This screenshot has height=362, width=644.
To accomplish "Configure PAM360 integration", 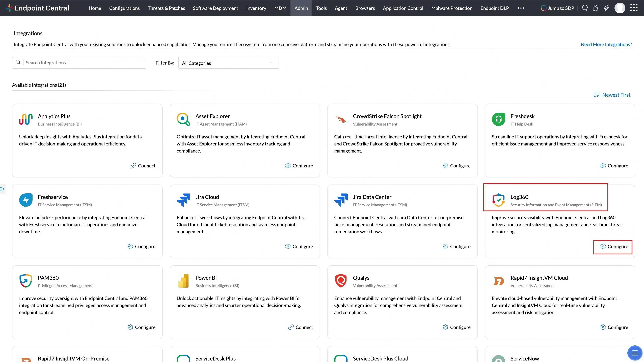I will tap(142, 327).
